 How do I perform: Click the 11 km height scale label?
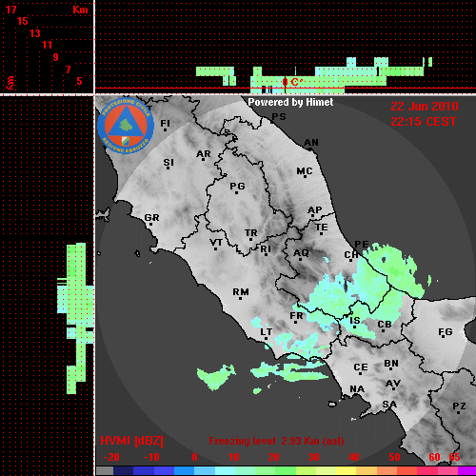[x=47, y=45]
